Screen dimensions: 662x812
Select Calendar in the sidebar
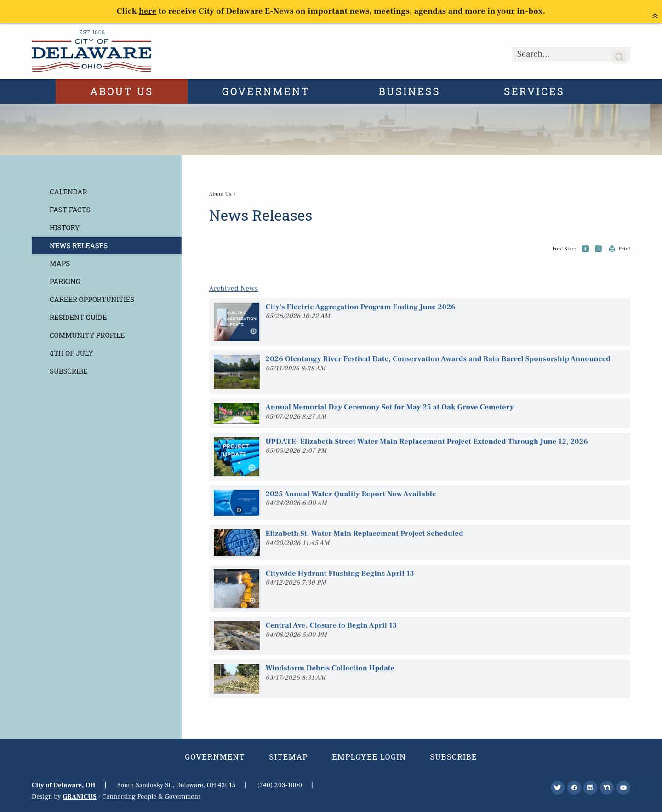tap(68, 192)
